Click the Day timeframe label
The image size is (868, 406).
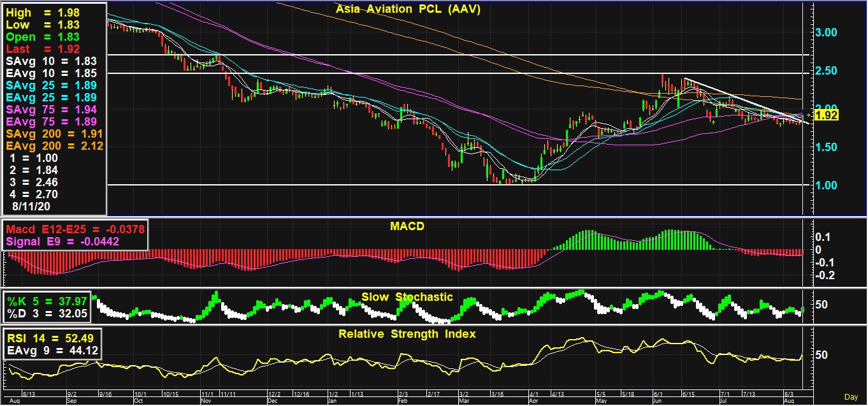pos(851,397)
